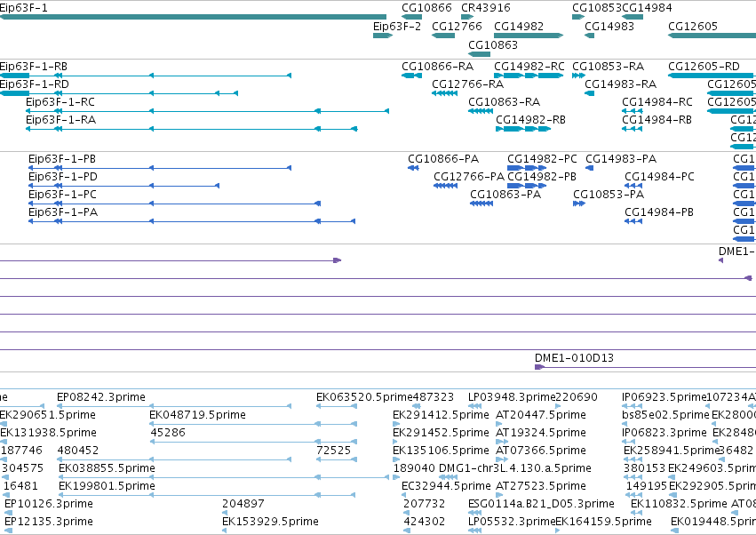756x535 pixels.
Task: Click EST EK153929.5prime
Action: point(270,522)
